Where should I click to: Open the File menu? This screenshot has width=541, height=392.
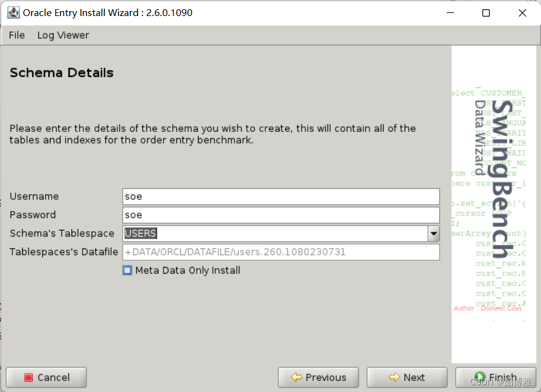point(16,35)
